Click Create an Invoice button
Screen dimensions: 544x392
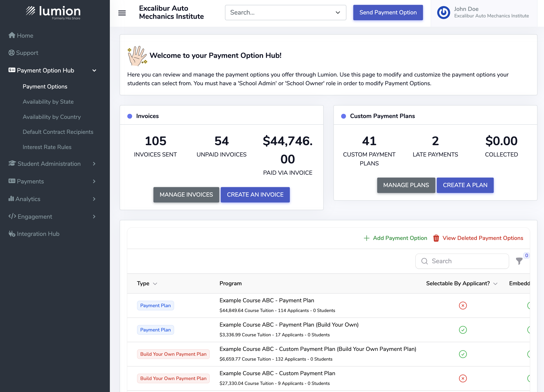click(255, 195)
